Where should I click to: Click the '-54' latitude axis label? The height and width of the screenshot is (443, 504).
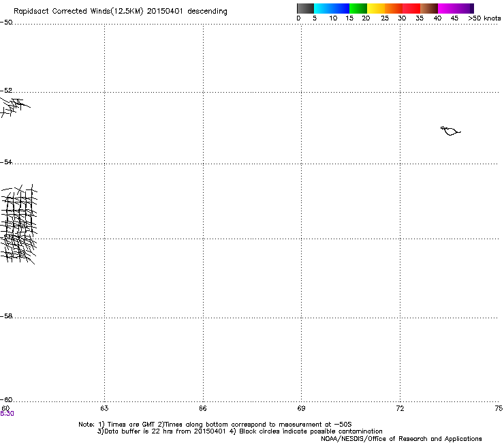tap(6, 162)
